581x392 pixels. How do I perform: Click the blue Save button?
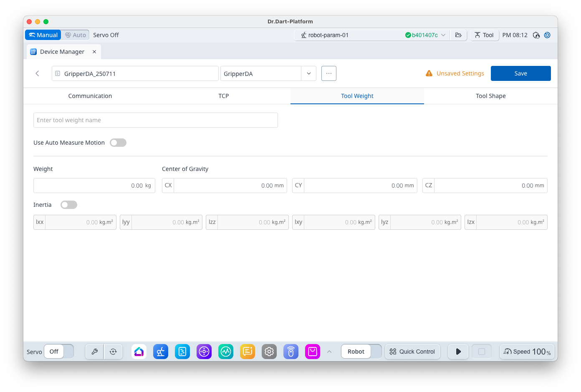click(x=520, y=73)
